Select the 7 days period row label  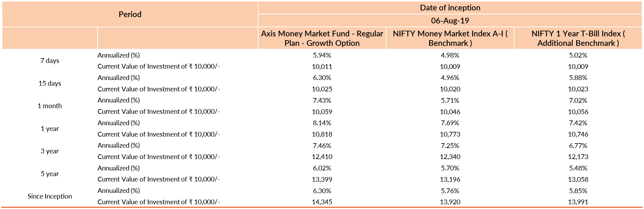50,61
